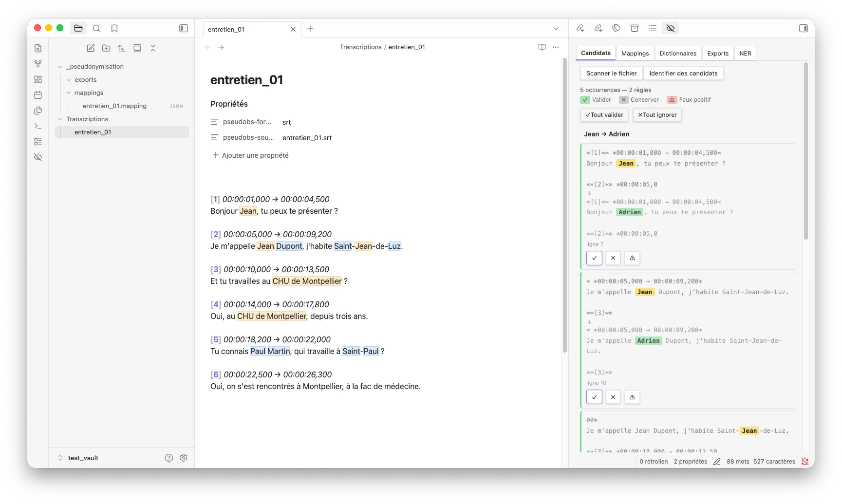Validate the ligne 10 candidate

[x=594, y=397]
